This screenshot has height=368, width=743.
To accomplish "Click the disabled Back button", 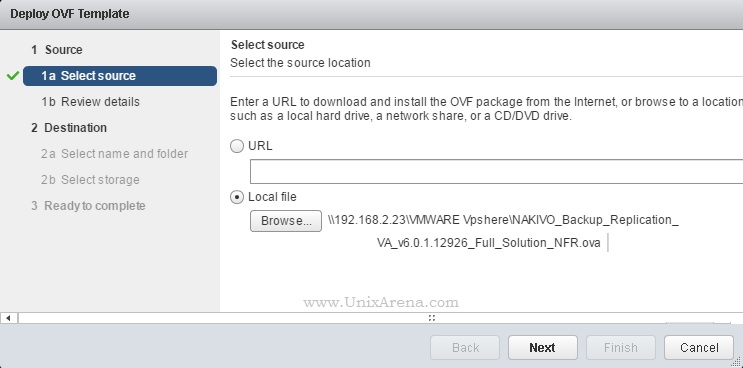I will pyautogui.click(x=465, y=348).
